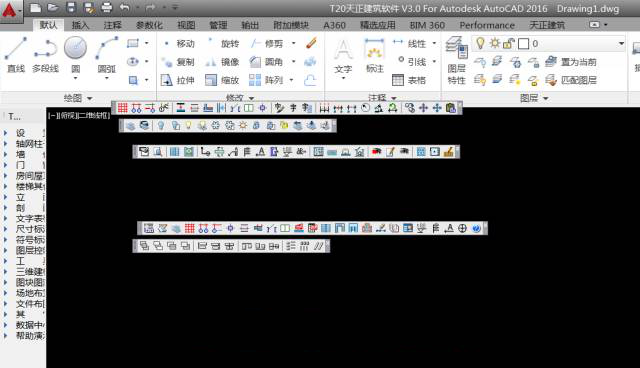Image resolution: width=640 pixels, height=368 pixels.
Task: Expand the 尺寸标 tree item
Action: [x=6, y=229]
